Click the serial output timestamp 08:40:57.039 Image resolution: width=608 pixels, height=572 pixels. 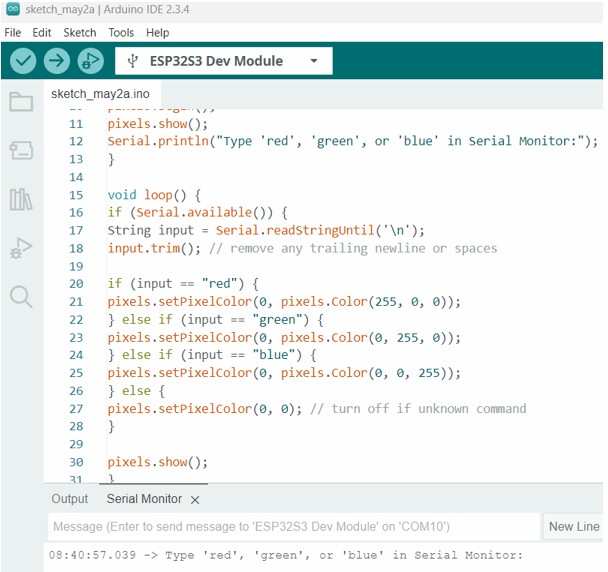click(92, 555)
